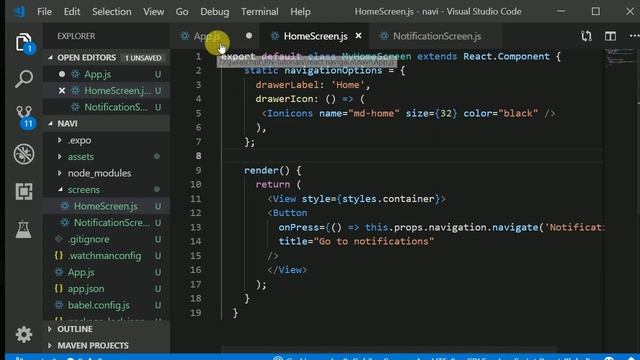Open the Debug menu

click(215, 12)
